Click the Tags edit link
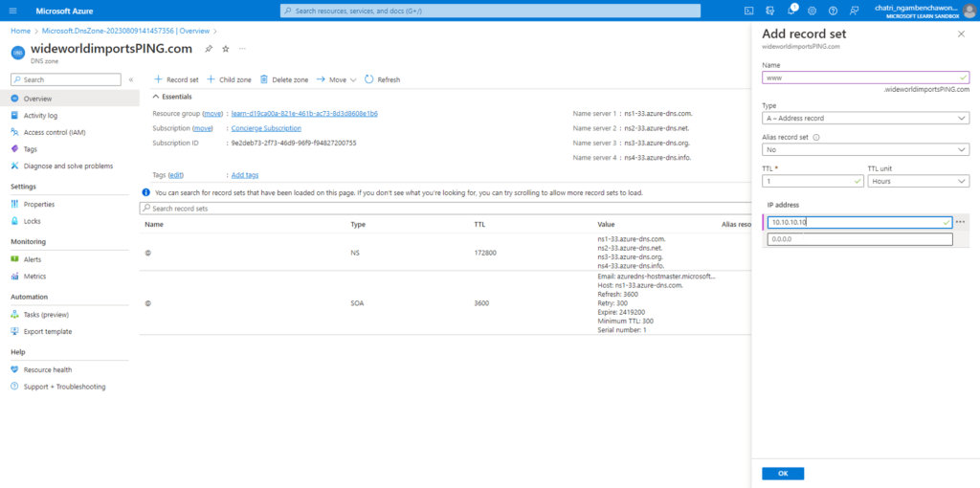Image resolution: width=980 pixels, height=488 pixels. pyautogui.click(x=176, y=175)
